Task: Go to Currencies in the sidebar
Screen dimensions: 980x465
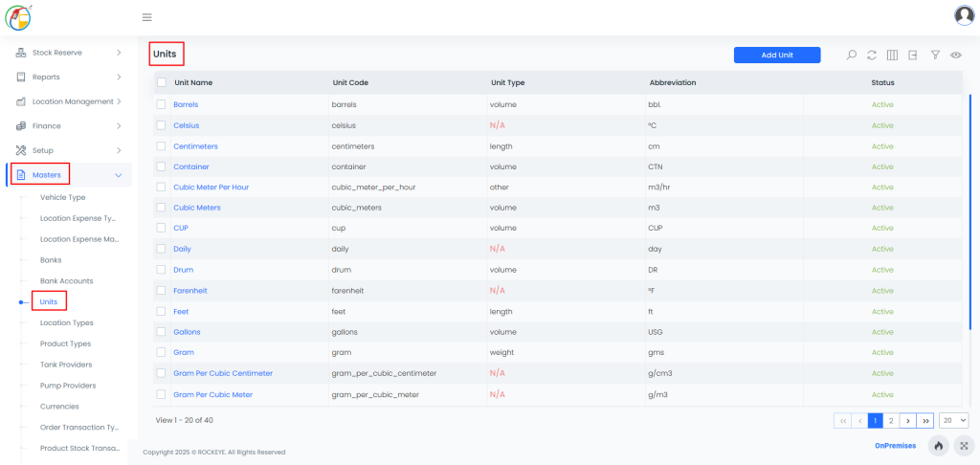Action: coord(60,407)
